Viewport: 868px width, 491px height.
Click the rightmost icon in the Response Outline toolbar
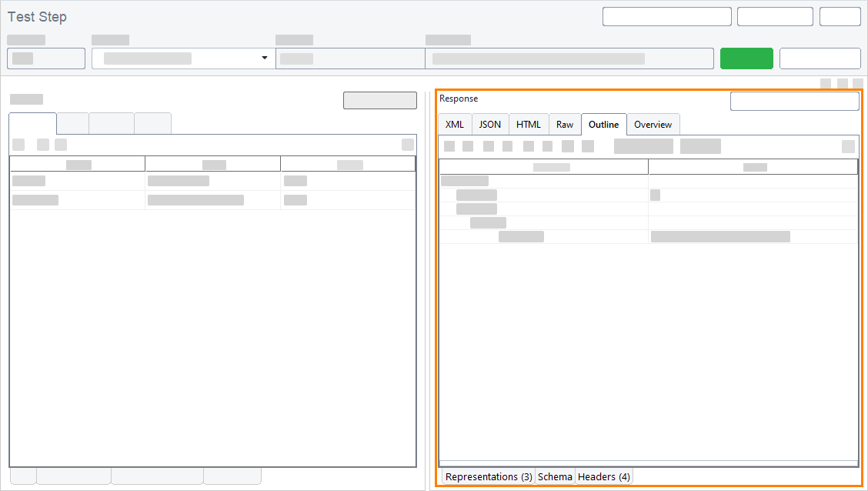pos(848,146)
